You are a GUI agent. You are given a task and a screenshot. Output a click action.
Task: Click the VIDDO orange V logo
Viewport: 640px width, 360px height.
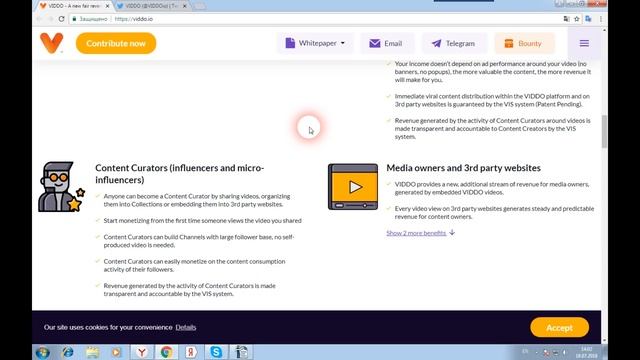52,43
